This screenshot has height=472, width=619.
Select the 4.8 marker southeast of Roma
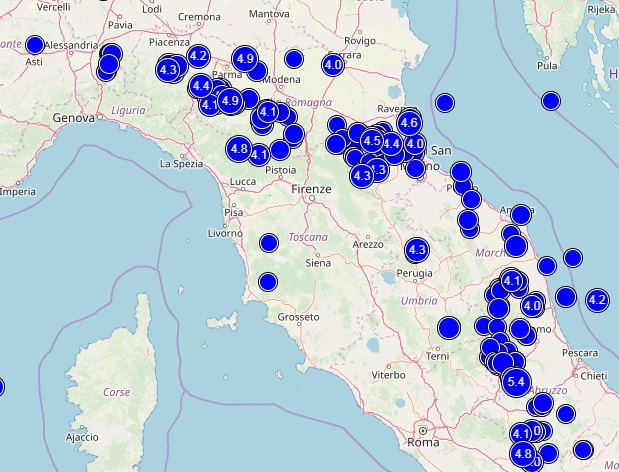pyautogui.click(x=523, y=453)
